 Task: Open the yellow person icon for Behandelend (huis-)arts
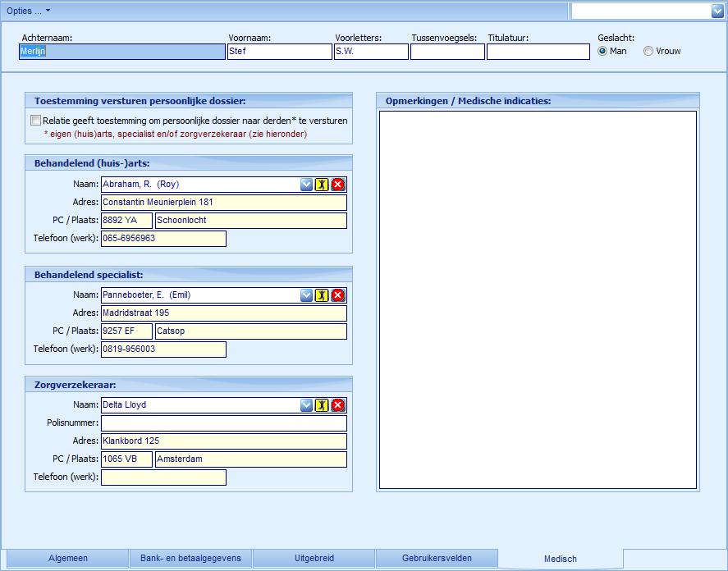coord(322,185)
